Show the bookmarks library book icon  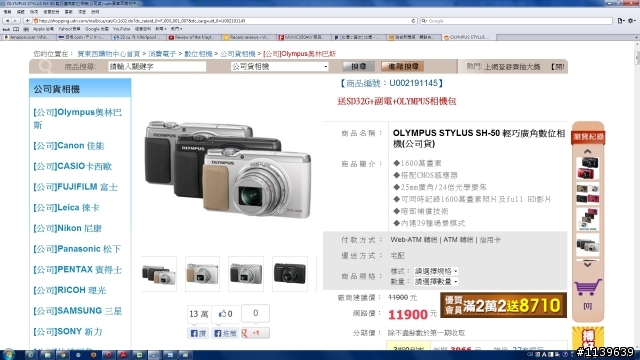[x=16, y=29]
